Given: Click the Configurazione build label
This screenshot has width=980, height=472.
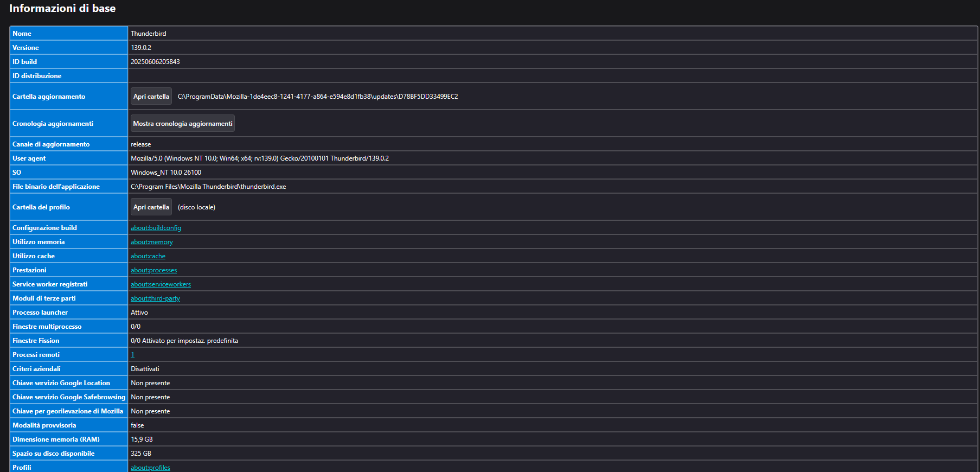Looking at the screenshot, I should [44, 228].
